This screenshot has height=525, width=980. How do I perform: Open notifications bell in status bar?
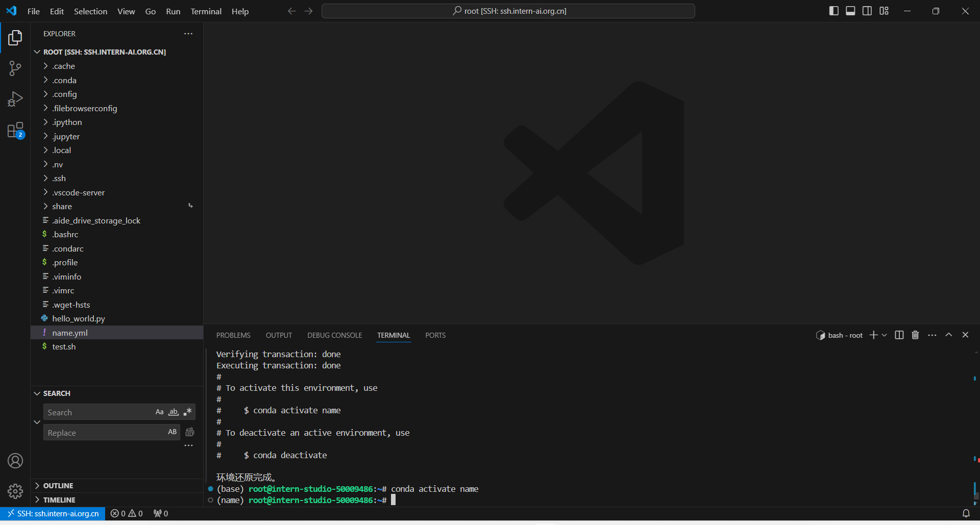(x=966, y=513)
